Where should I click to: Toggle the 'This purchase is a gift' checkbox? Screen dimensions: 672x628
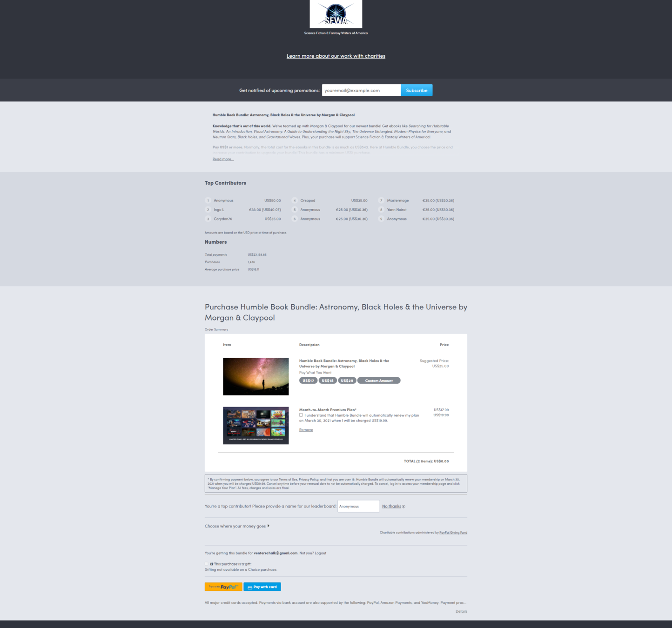207,564
